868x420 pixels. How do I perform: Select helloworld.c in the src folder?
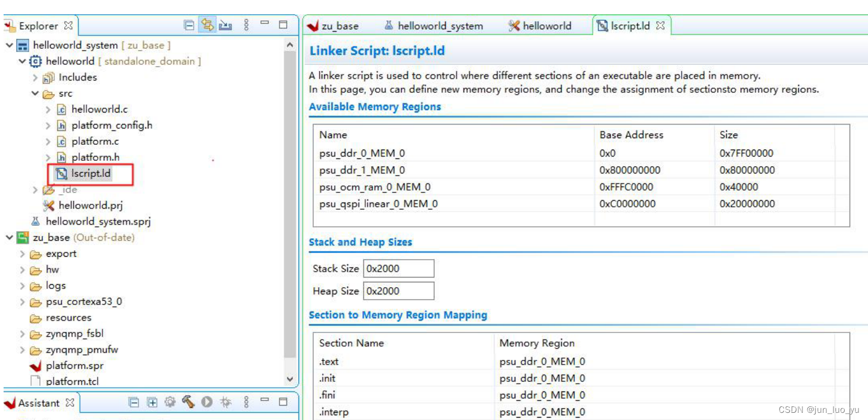tap(99, 110)
